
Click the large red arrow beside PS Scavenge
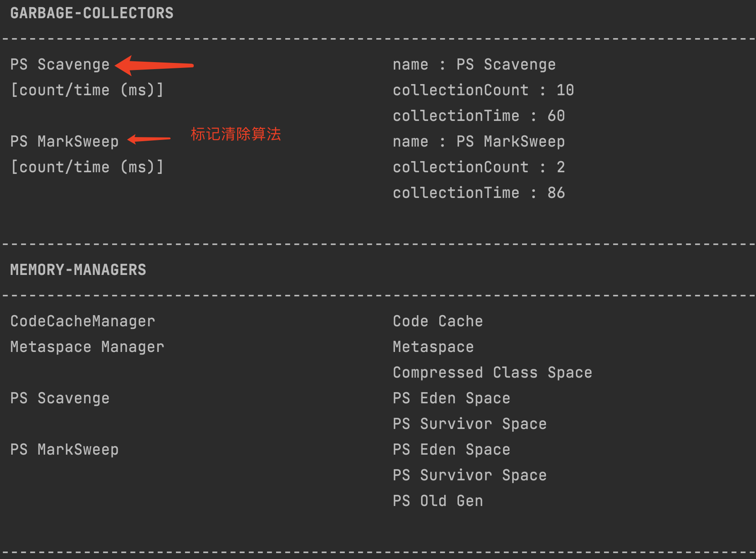154,65
